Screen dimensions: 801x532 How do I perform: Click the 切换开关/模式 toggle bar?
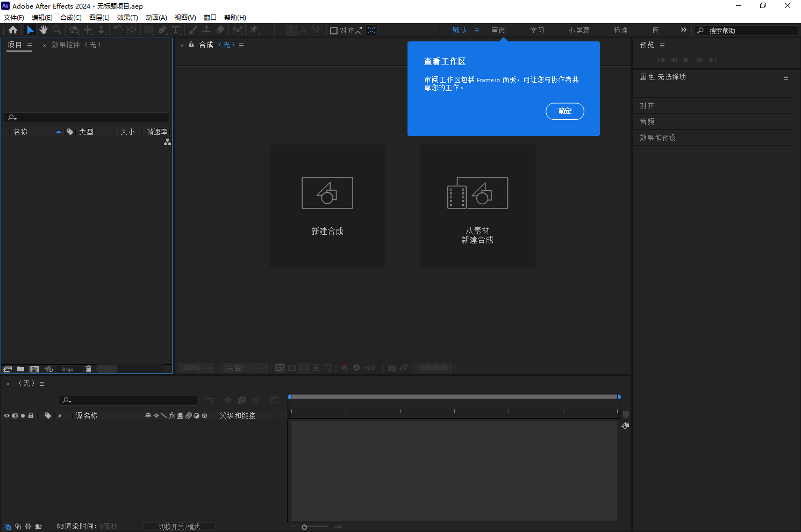[x=179, y=526]
